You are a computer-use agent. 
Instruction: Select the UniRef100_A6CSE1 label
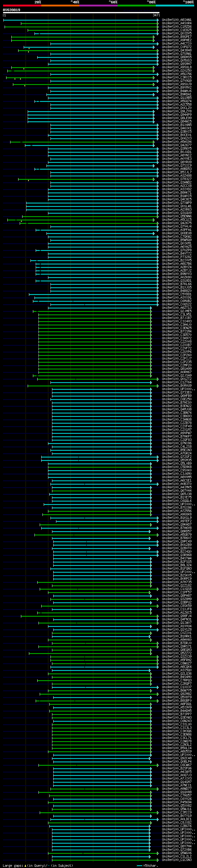tap(177, 480)
